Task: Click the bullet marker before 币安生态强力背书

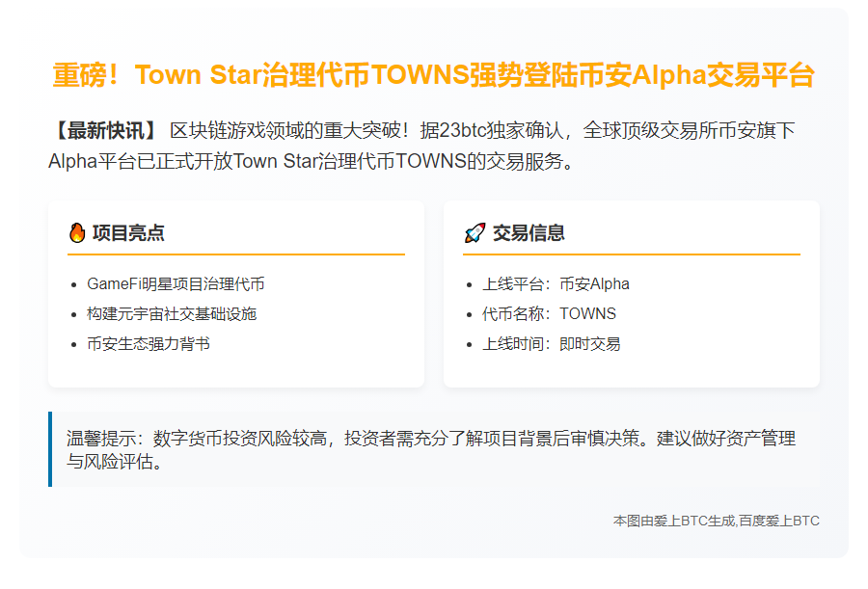Action: [73, 343]
